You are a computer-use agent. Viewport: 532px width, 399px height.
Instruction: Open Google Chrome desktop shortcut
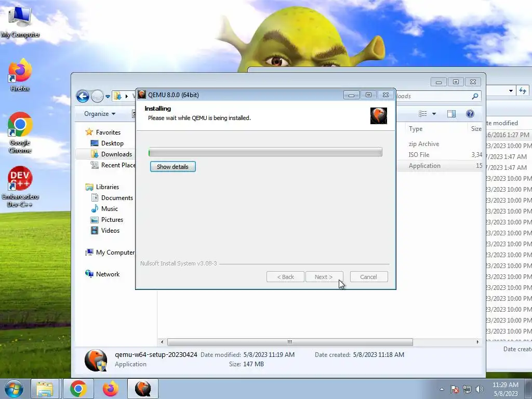(20, 132)
